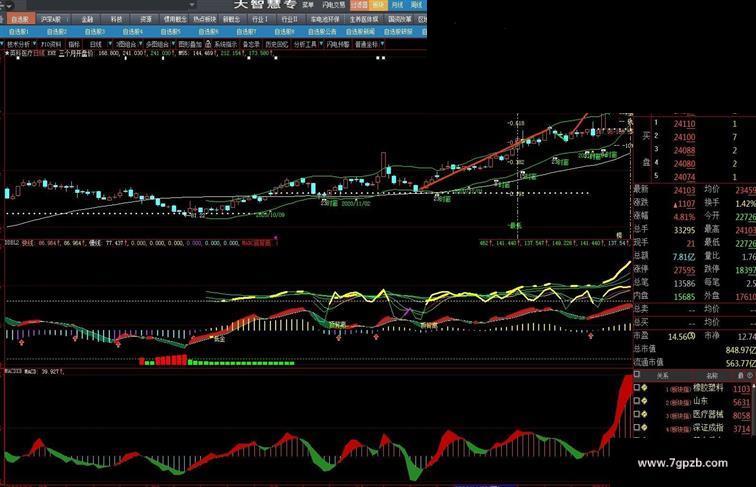Screen dimensions: 756x487
Task: Open the top-left title dropdown arrow
Action: (9, 5)
